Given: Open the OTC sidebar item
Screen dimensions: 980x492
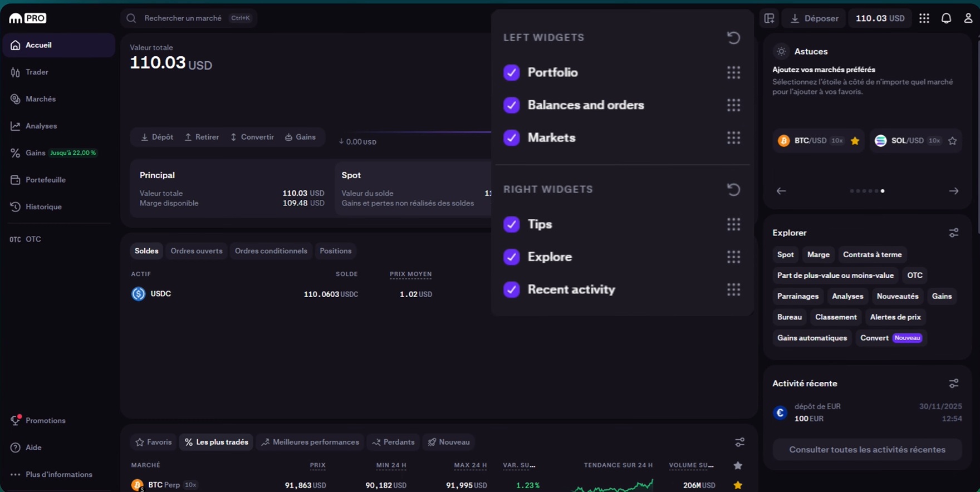Looking at the screenshot, I should point(58,239).
